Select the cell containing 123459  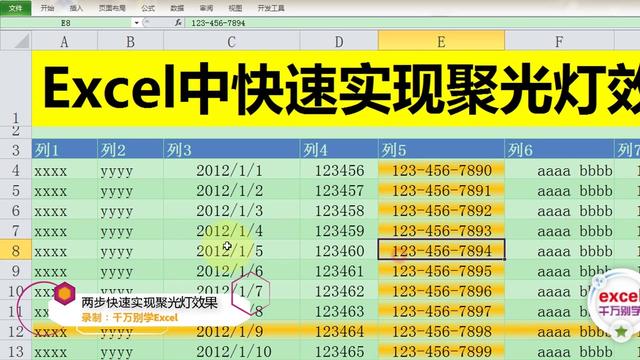click(339, 230)
